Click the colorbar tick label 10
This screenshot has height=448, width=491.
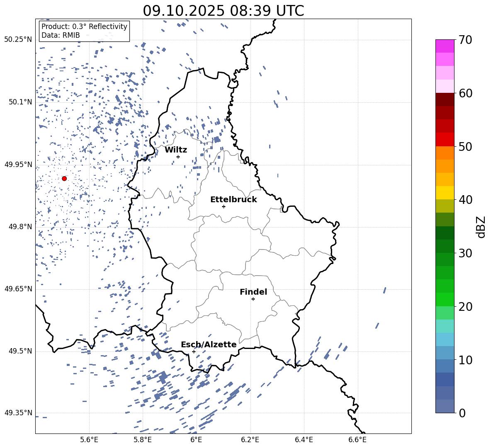[465, 360]
